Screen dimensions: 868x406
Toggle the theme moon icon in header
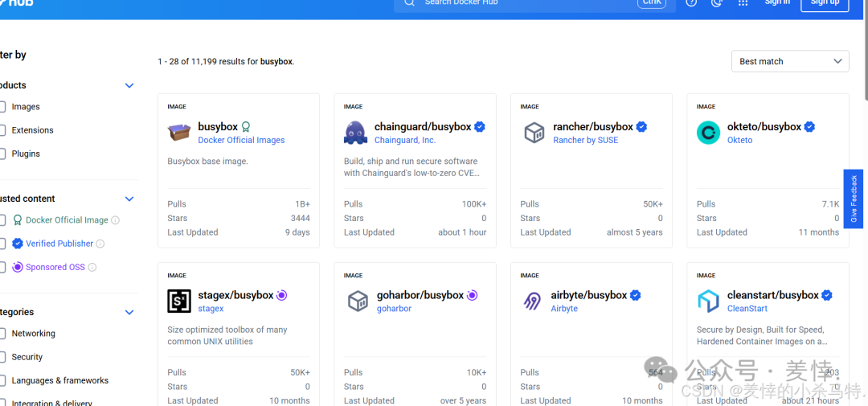coord(717,2)
